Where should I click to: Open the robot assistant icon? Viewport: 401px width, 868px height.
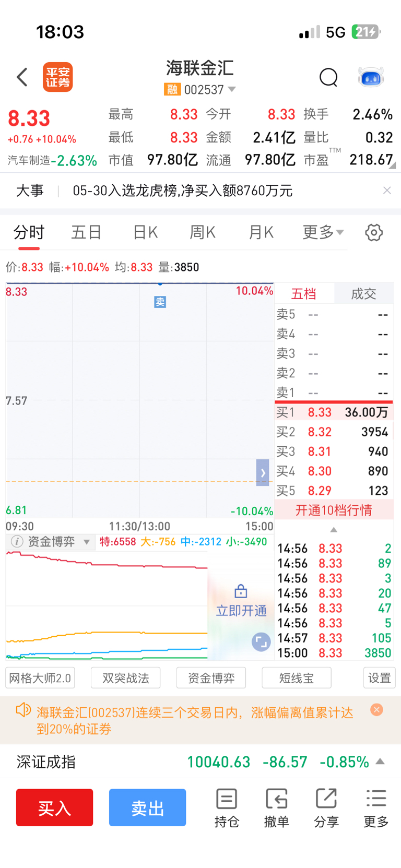tap(371, 77)
